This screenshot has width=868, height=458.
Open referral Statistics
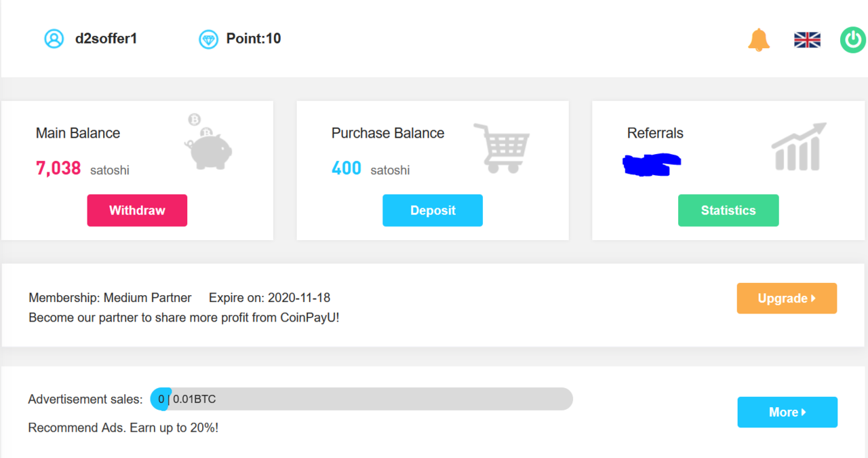728,210
